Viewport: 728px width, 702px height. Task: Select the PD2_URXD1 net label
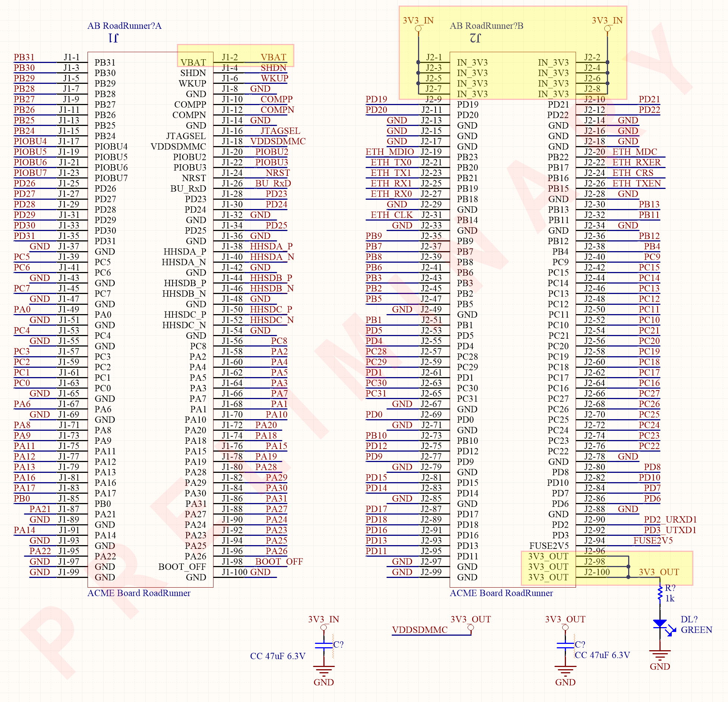670,519
